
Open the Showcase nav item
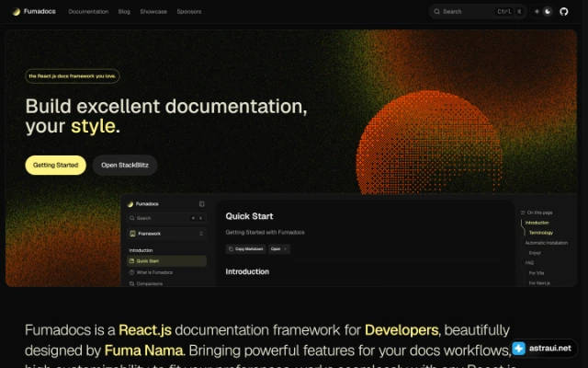(153, 12)
